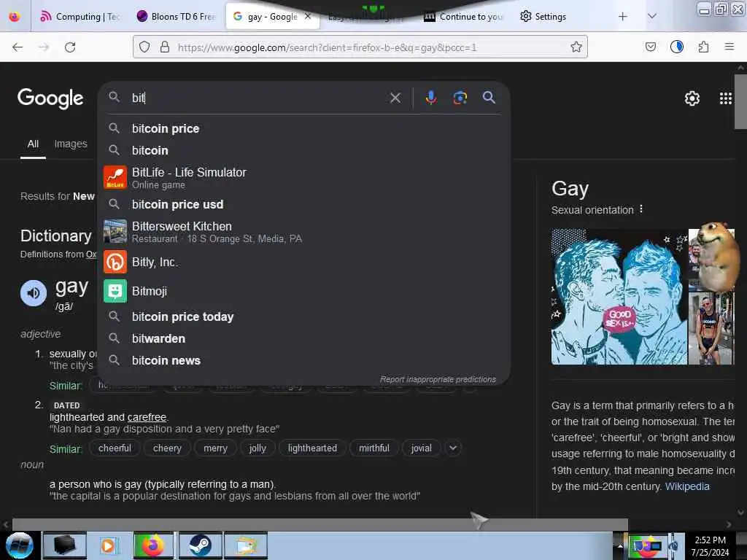Image resolution: width=747 pixels, height=560 pixels.
Task: Clear the Google search box text
Action: click(395, 98)
